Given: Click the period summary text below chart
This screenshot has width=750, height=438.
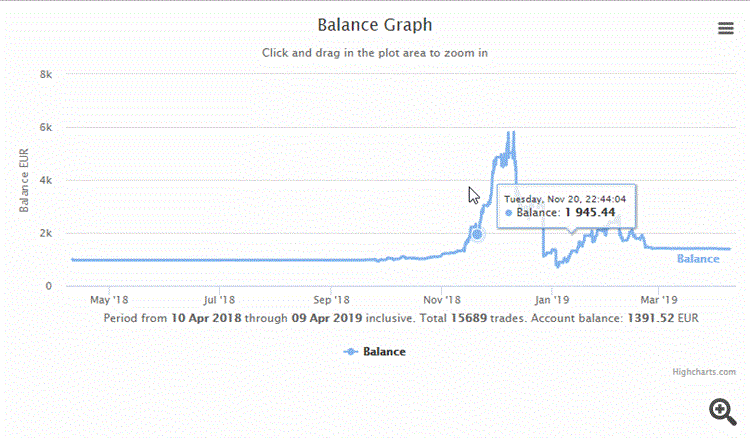Looking at the screenshot, I should point(401,318).
